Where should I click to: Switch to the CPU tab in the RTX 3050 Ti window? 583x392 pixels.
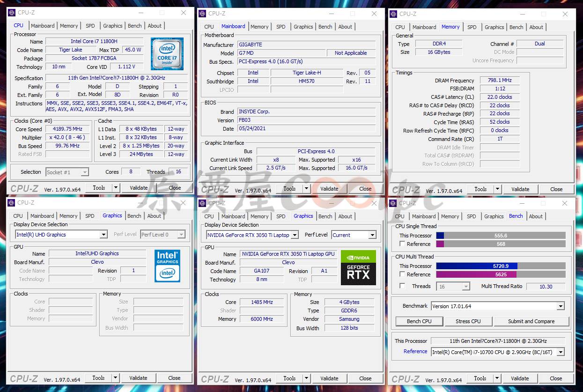[209, 216]
